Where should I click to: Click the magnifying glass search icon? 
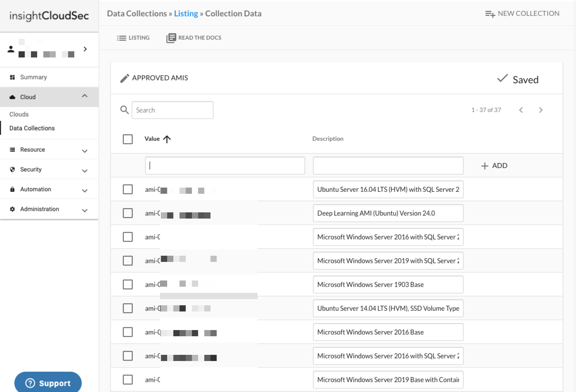(x=124, y=110)
